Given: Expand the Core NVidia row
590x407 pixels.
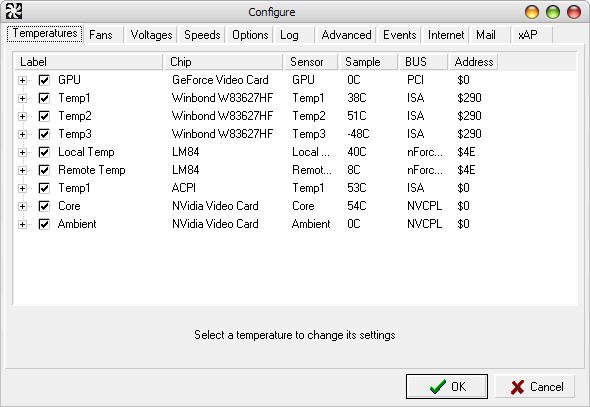Looking at the screenshot, I should [22, 207].
